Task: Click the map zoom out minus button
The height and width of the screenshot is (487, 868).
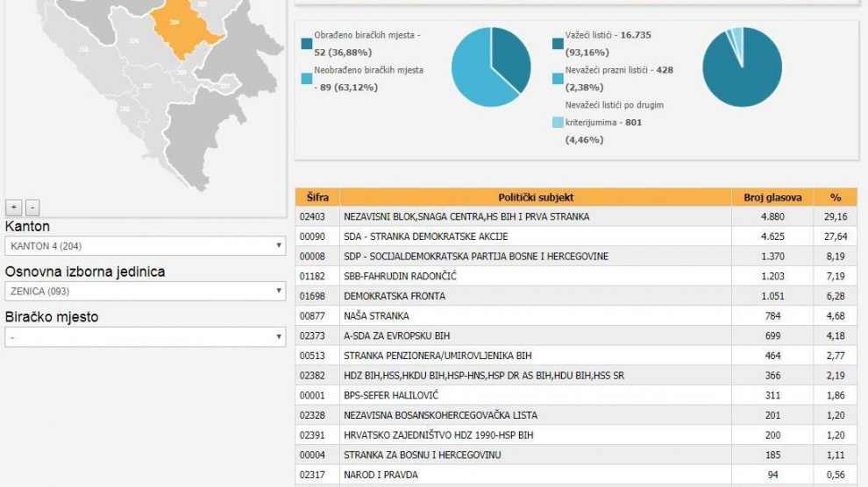Action: [32, 208]
